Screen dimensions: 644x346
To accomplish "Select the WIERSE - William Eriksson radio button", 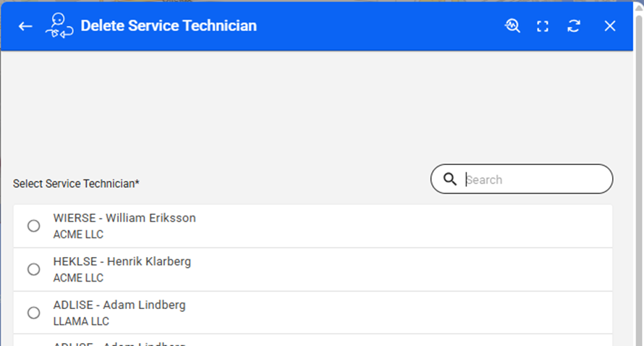I will [x=34, y=226].
